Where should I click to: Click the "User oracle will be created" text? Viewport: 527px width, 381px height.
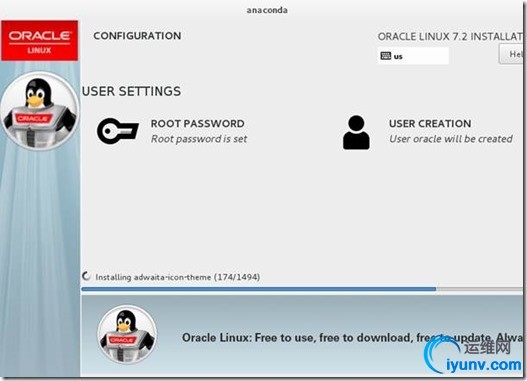451,139
